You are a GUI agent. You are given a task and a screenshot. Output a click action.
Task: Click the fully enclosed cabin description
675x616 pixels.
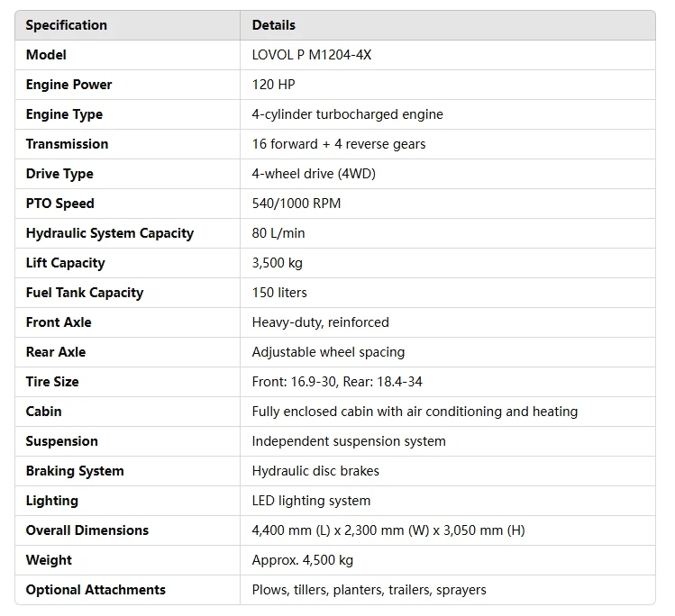tap(415, 412)
